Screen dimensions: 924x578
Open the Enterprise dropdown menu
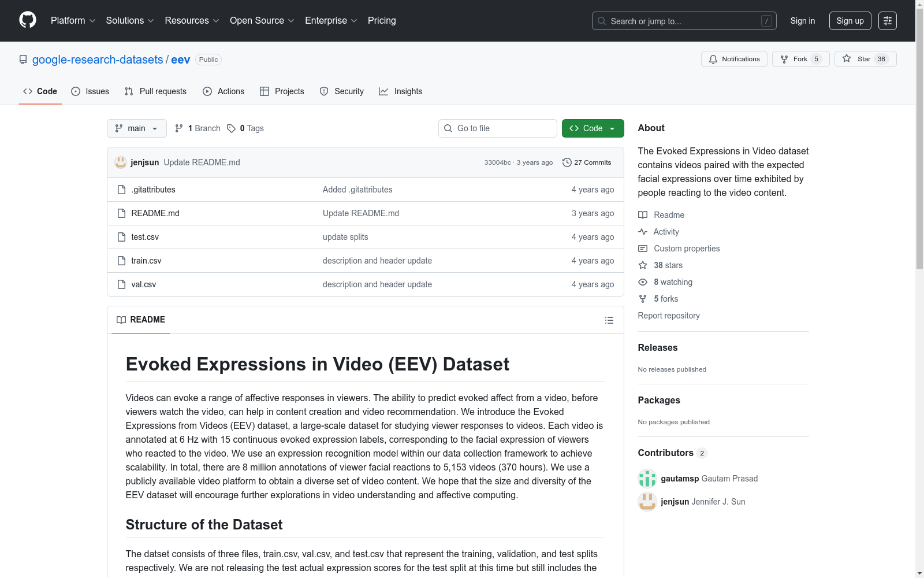[x=331, y=21]
